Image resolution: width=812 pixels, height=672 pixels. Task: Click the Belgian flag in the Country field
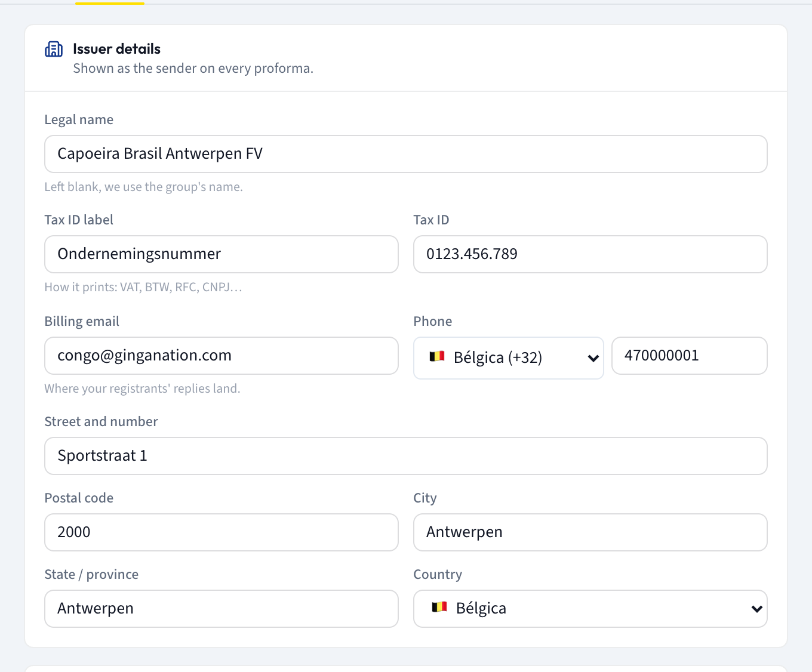click(x=439, y=607)
